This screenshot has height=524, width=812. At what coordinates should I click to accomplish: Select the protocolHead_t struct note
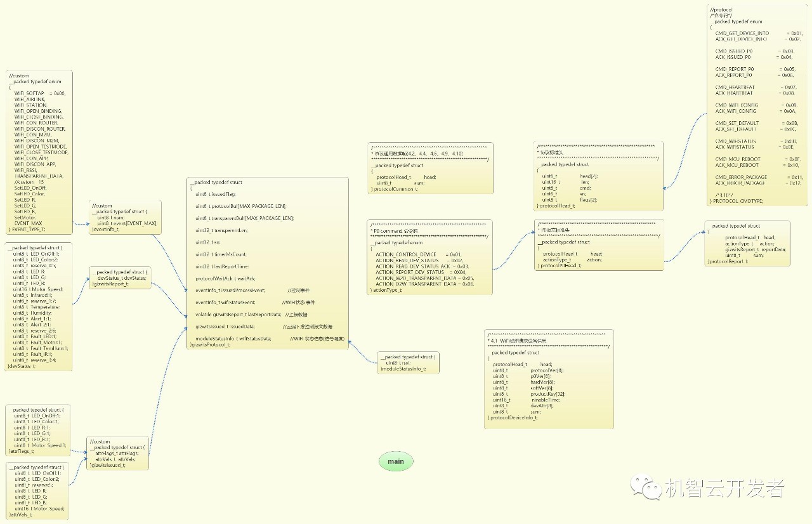pyautogui.click(x=599, y=176)
